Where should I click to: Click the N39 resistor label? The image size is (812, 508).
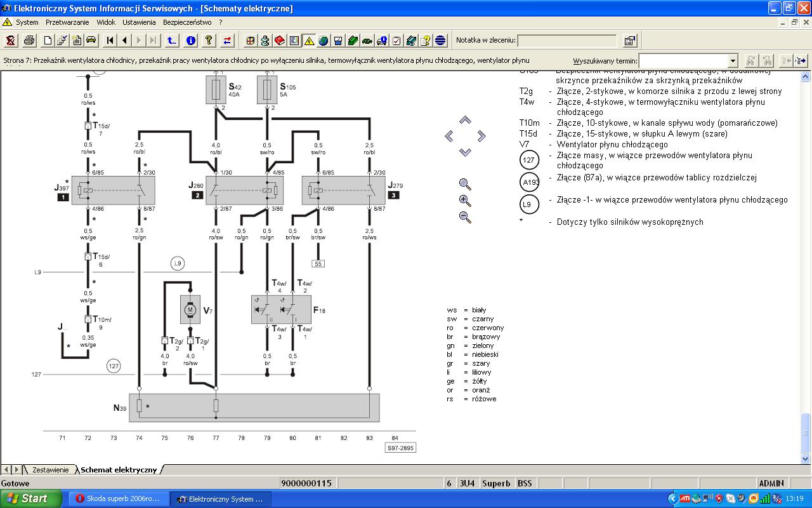[x=121, y=408]
